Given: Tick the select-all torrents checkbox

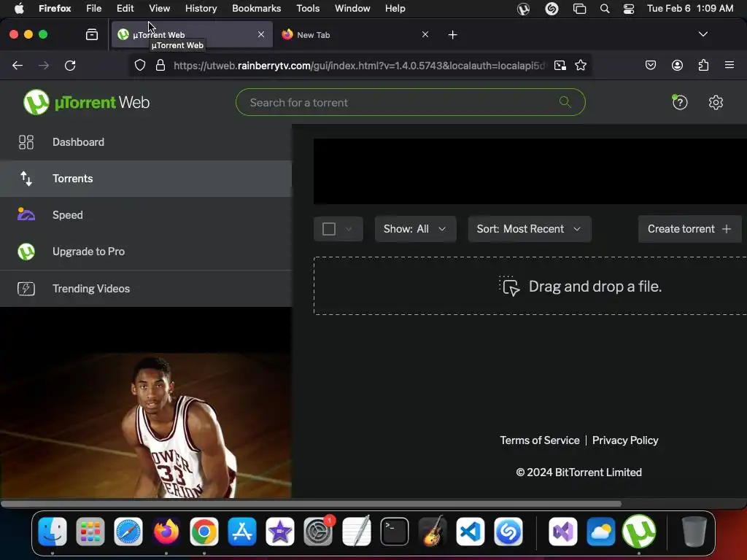Looking at the screenshot, I should (329, 229).
